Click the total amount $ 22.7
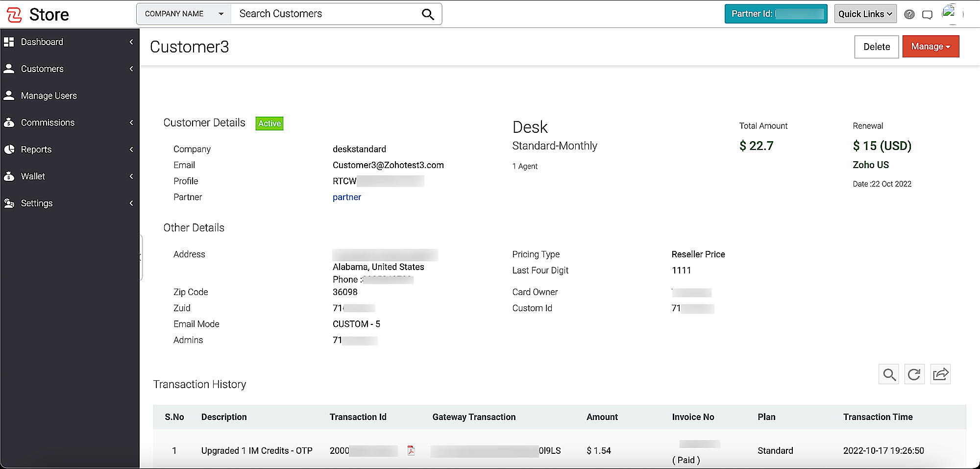Screen dimensions: 980x469 click(756, 146)
